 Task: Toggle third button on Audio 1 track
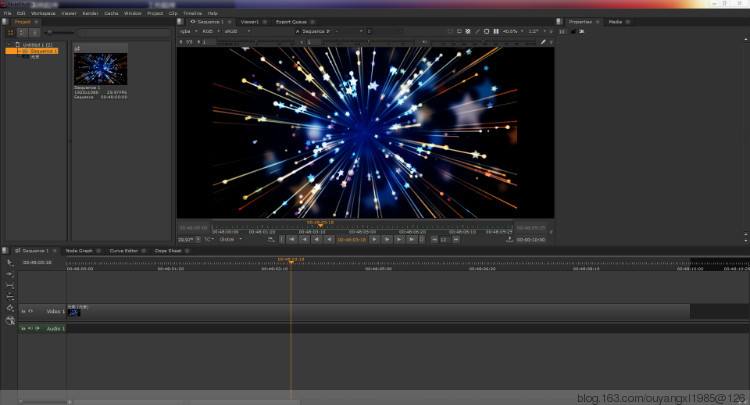pyautogui.click(x=37, y=328)
